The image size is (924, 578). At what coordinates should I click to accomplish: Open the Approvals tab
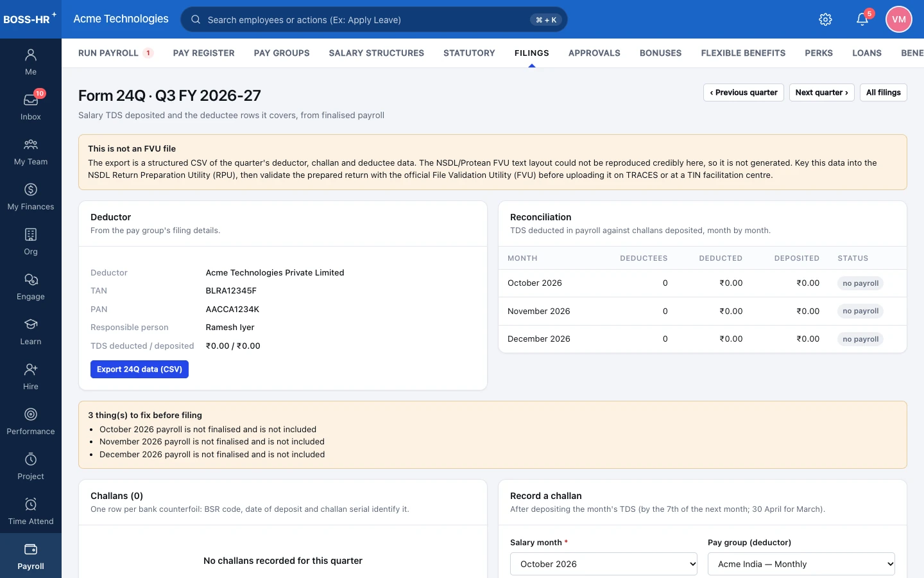[594, 53]
